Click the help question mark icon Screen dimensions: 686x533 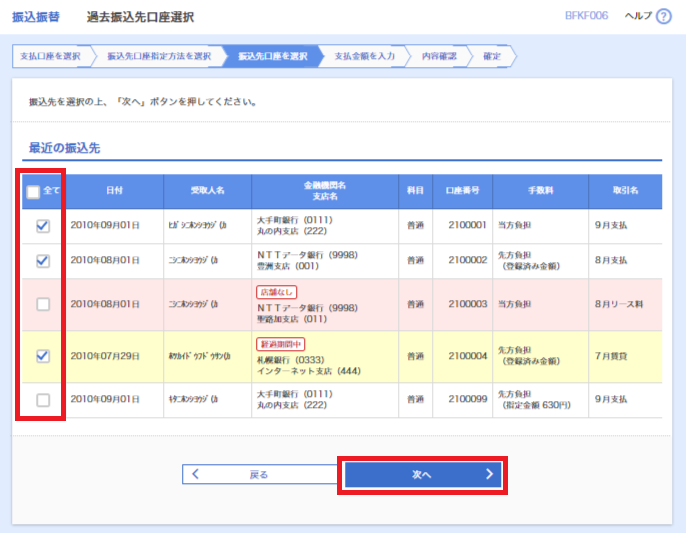click(663, 17)
